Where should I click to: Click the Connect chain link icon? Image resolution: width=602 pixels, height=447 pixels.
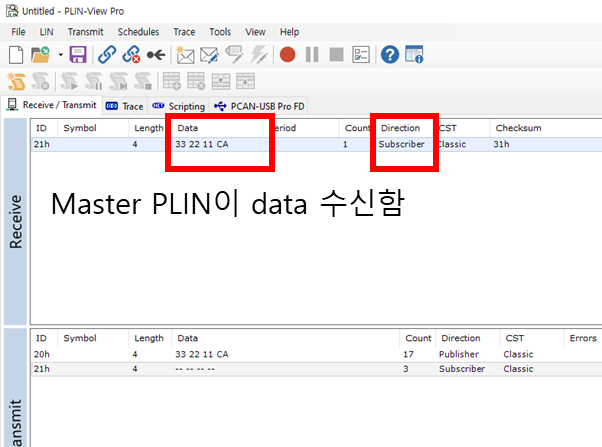(107, 55)
